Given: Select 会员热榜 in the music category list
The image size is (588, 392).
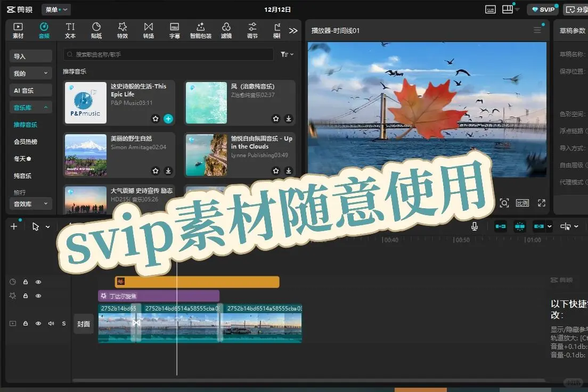Looking at the screenshot, I should 30,141.
